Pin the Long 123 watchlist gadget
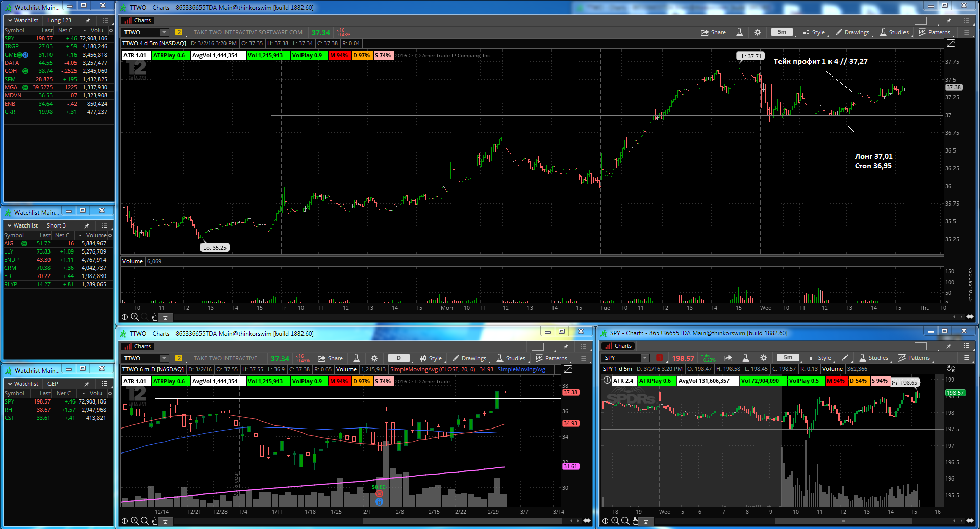This screenshot has height=529, width=980. coord(88,20)
